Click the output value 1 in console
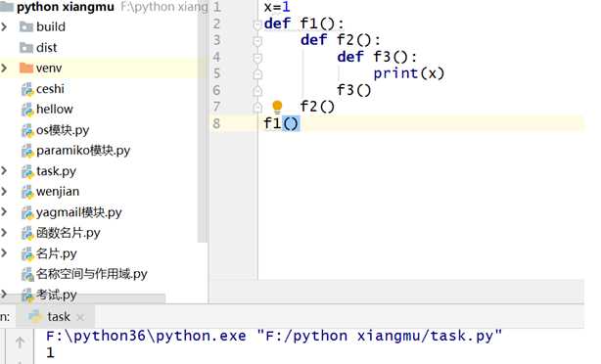This screenshot has width=601, height=364. point(50,352)
